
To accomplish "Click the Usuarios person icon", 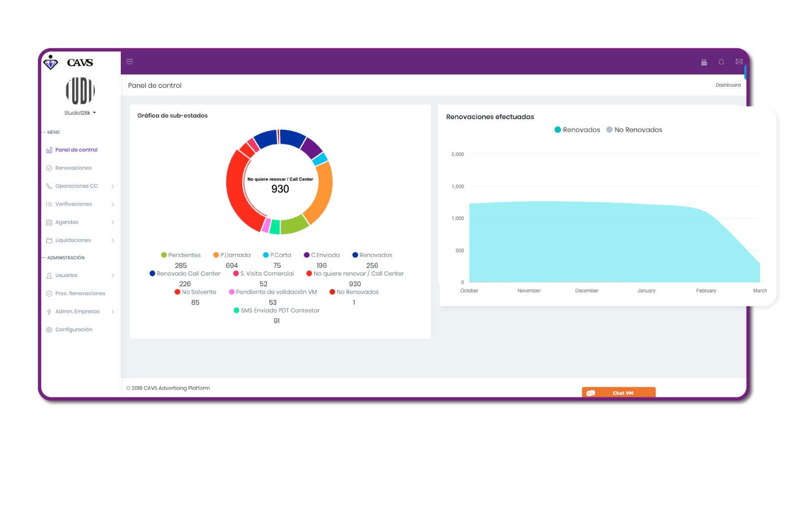I will coord(49,276).
